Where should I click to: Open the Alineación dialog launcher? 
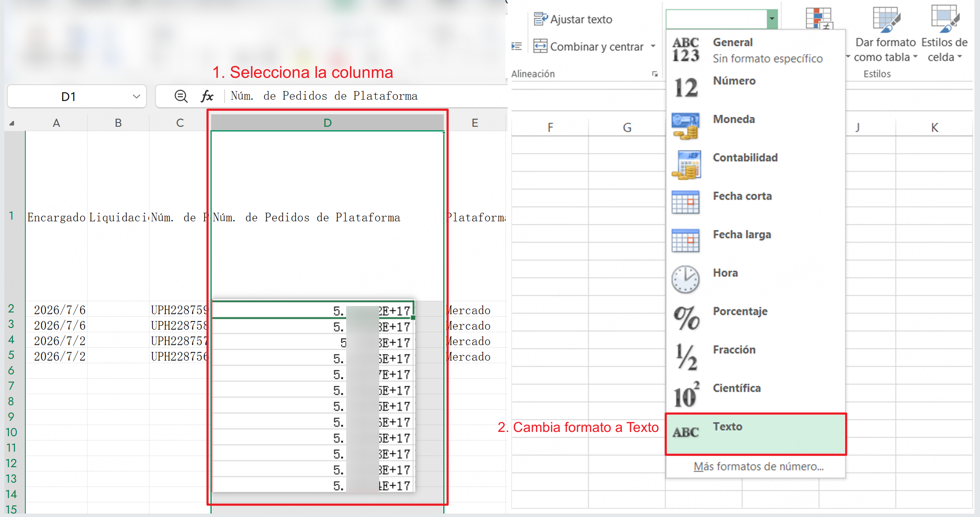click(x=655, y=74)
